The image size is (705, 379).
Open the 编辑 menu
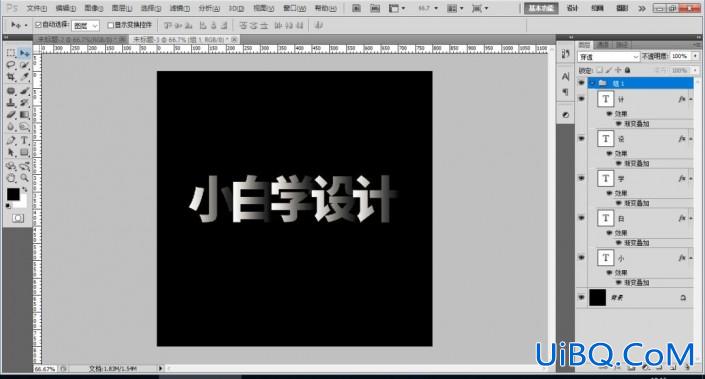pos(66,9)
